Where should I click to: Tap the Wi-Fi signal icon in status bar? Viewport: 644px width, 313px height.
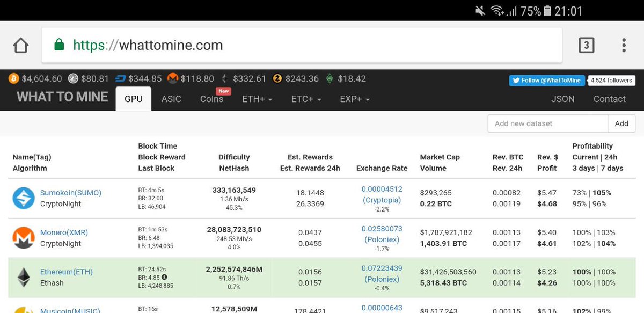click(x=497, y=11)
